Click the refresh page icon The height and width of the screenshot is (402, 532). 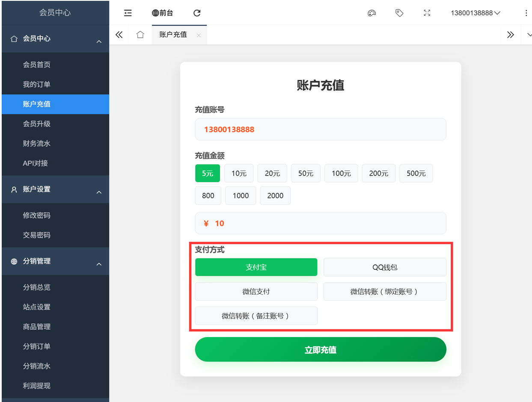[x=197, y=13]
